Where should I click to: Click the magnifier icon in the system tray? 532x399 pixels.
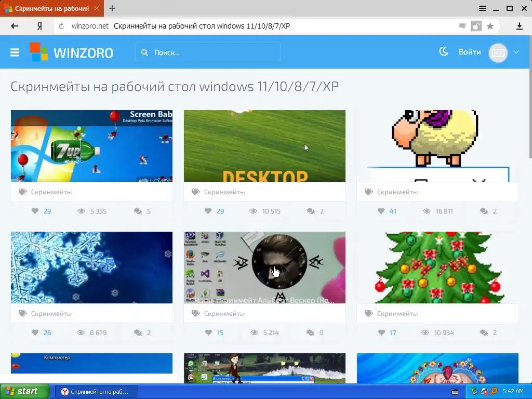click(x=494, y=392)
